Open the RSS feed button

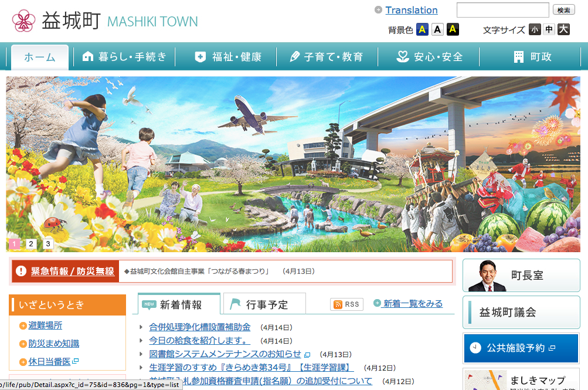tap(347, 304)
